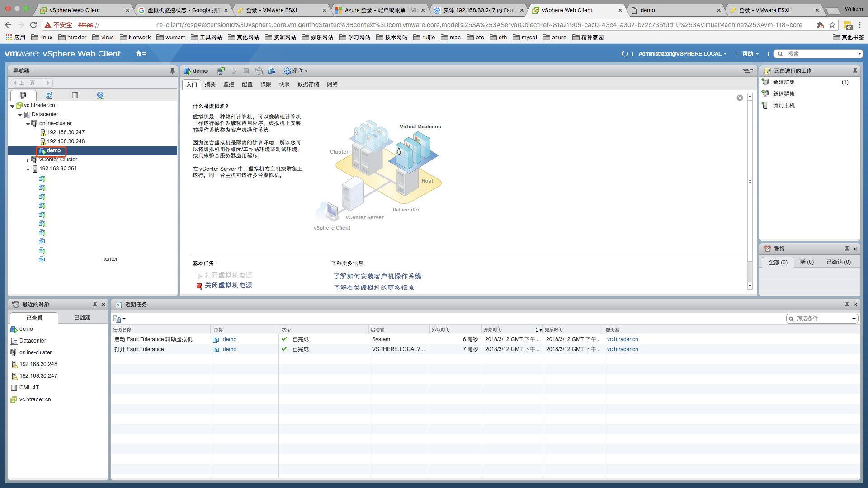
Task: Open the 摘要 summary tab
Action: [210, 84]
